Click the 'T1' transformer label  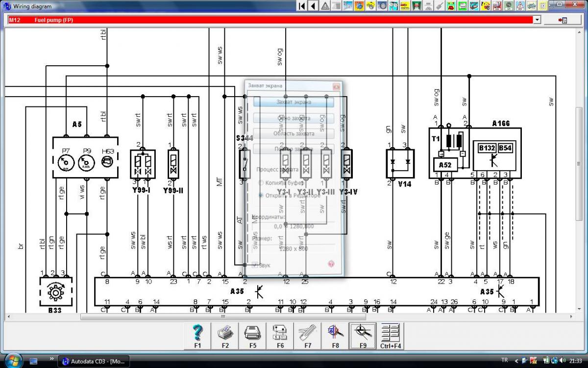[435, 138]
